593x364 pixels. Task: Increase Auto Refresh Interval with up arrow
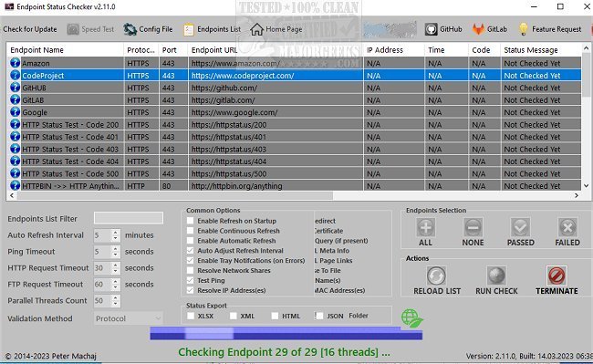(x=115, y=232)
